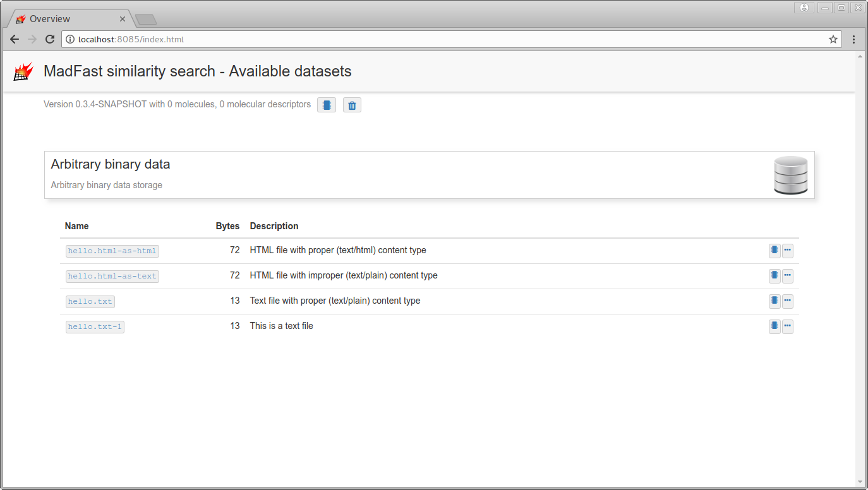Viewport: 868px width, 490px height.
Task: Click the chip icon in hello.txt row
Action: [x=774, y=301]
